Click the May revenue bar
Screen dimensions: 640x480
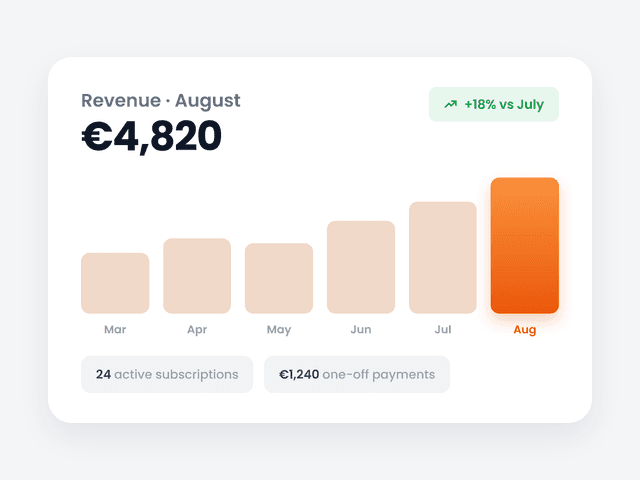tap(279, 278)
